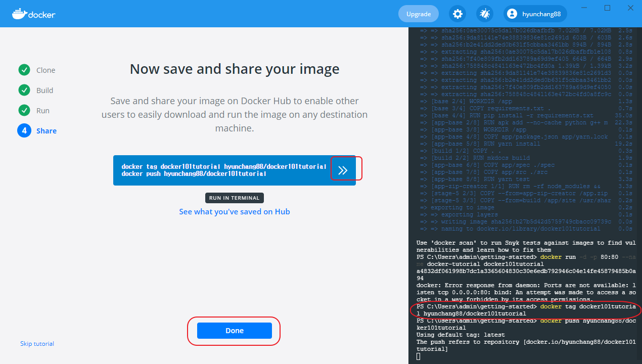Open the hyunchang88 account menu
The image size is (642, 364).
click(535, 14)
